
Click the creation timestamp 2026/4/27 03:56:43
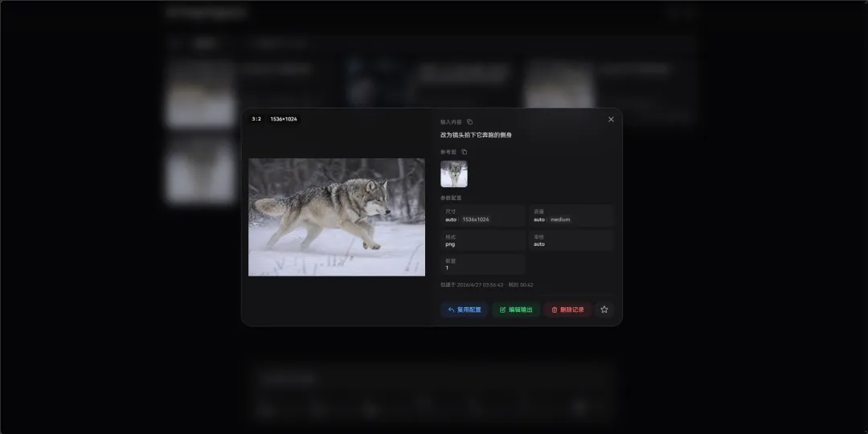click(x=480, y=285)
